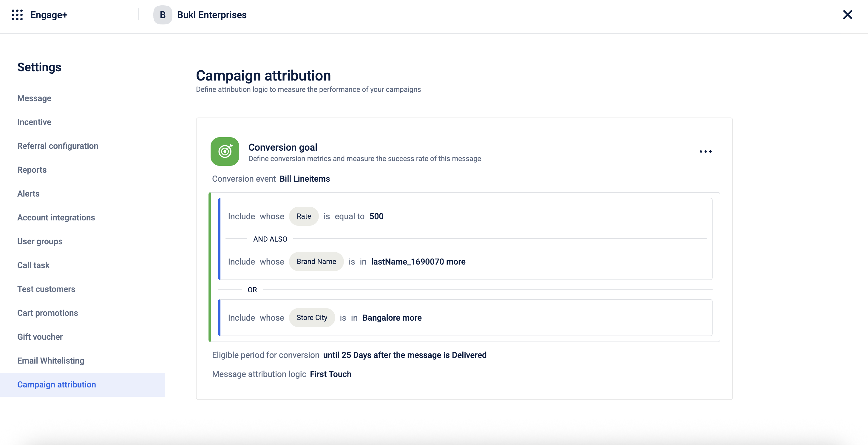Image resolution: width=868 pixels, height=445 pixels.
Task: Click the Store City attribute chip
Action: [312, 318]
